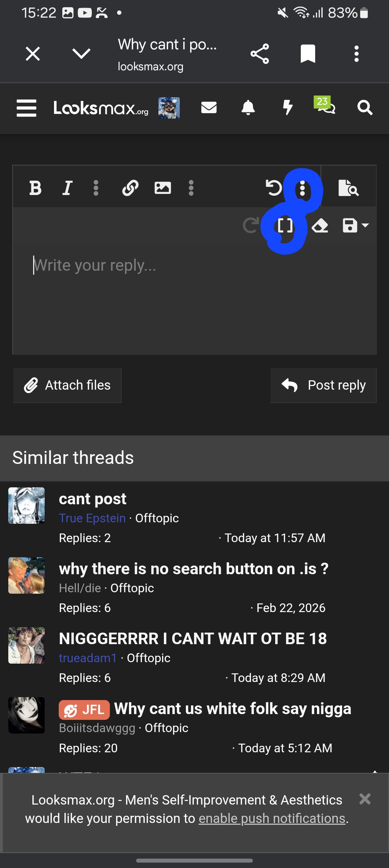Apply Italic formatting in the reply editor
Screen dimensions: 389x868
pyautogui.click(x=67, y=187)
